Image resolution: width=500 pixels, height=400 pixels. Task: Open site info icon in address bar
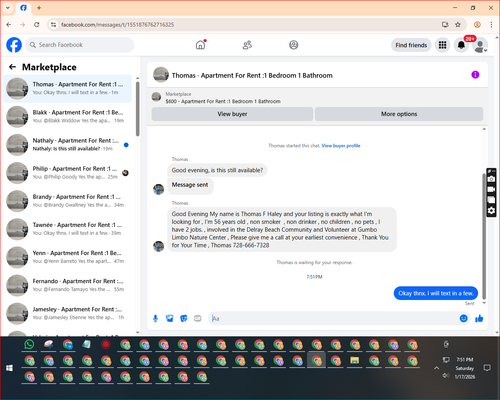tap(53, 25)
